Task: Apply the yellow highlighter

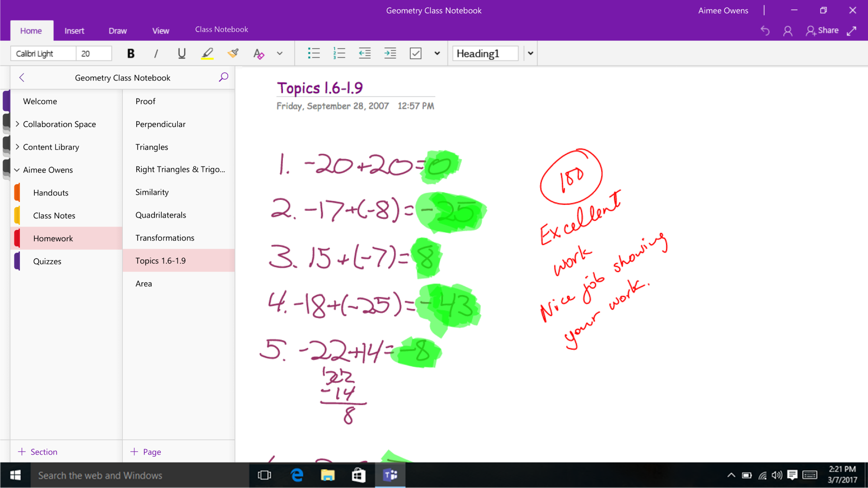Action: pyautogui.click(x=207, y=53)
